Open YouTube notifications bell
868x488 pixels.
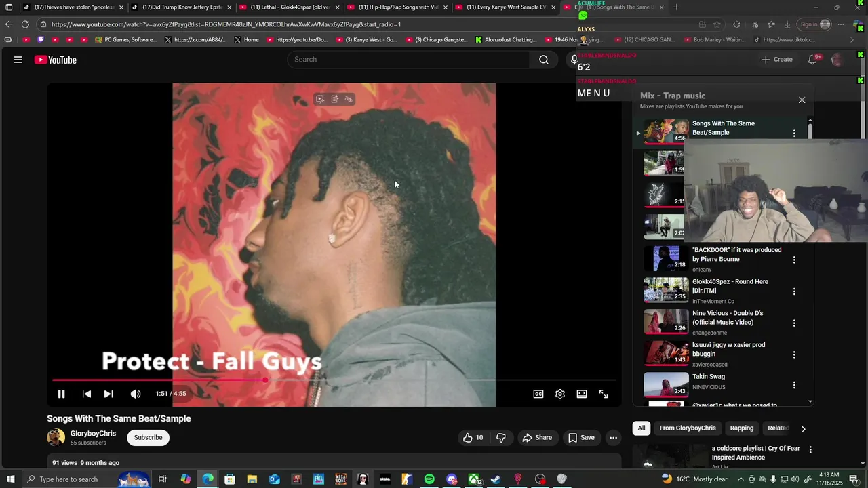pyautogui.click(x=812, y=60)
